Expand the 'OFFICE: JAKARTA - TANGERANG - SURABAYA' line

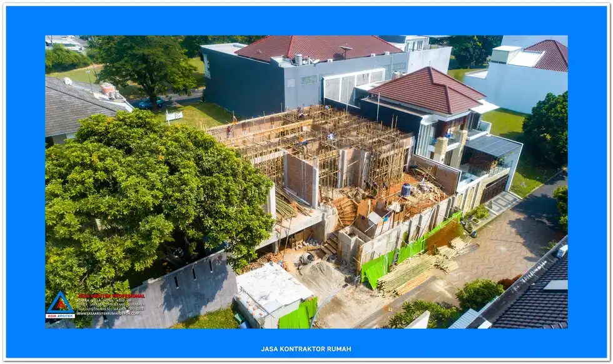coord(111,303)
